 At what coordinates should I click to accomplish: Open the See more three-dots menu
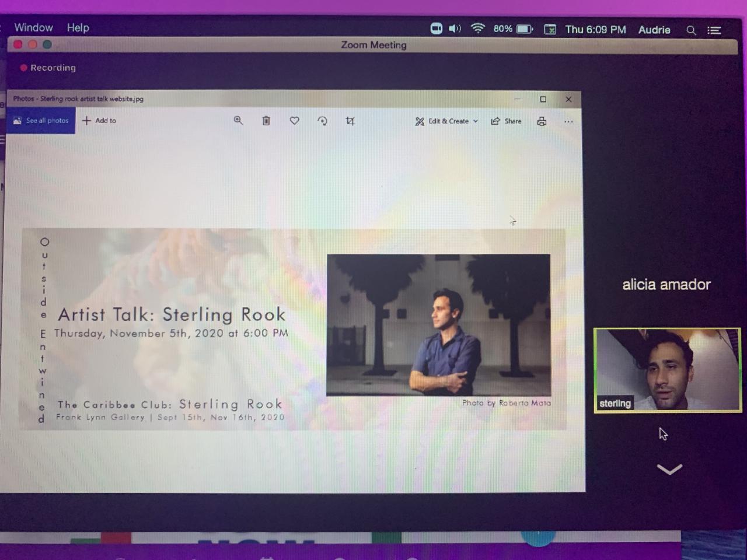click(568, 121)
